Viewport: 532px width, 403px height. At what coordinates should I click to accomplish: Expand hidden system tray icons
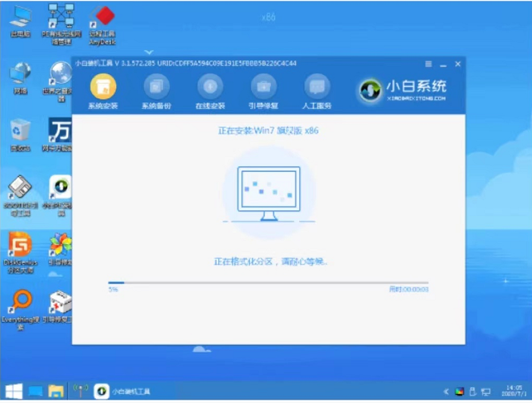(446, 392)
